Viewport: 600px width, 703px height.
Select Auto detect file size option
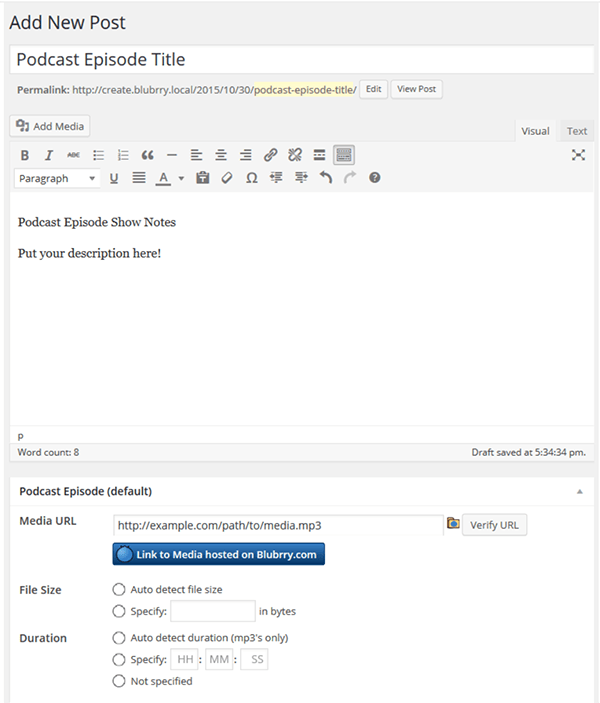click(119, 590)
